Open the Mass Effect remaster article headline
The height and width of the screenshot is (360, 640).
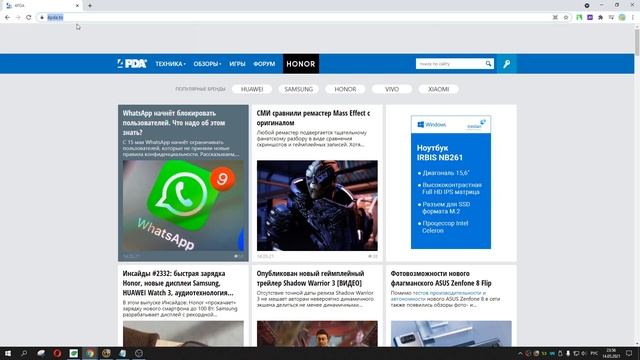[313, 118]
